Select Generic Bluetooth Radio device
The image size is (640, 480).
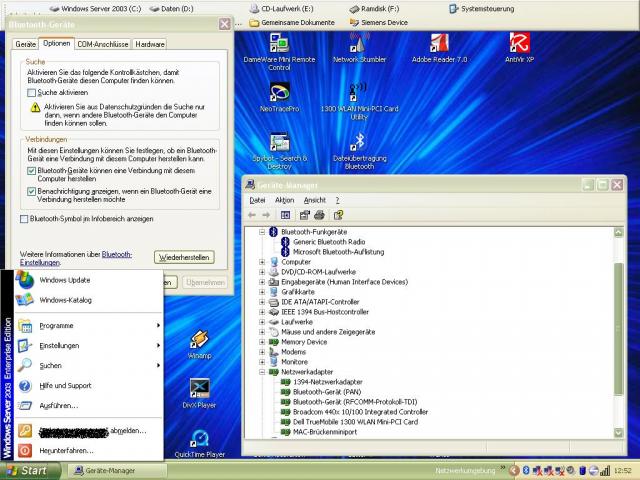[329, 242]
